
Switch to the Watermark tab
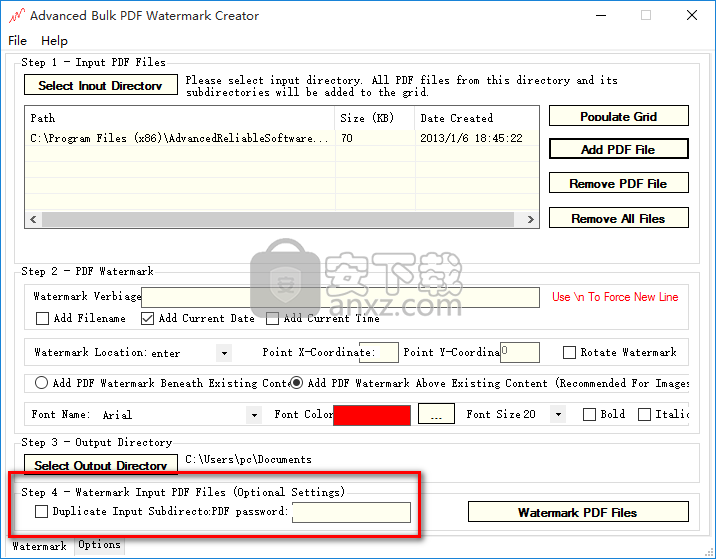(x=40, y=546)
